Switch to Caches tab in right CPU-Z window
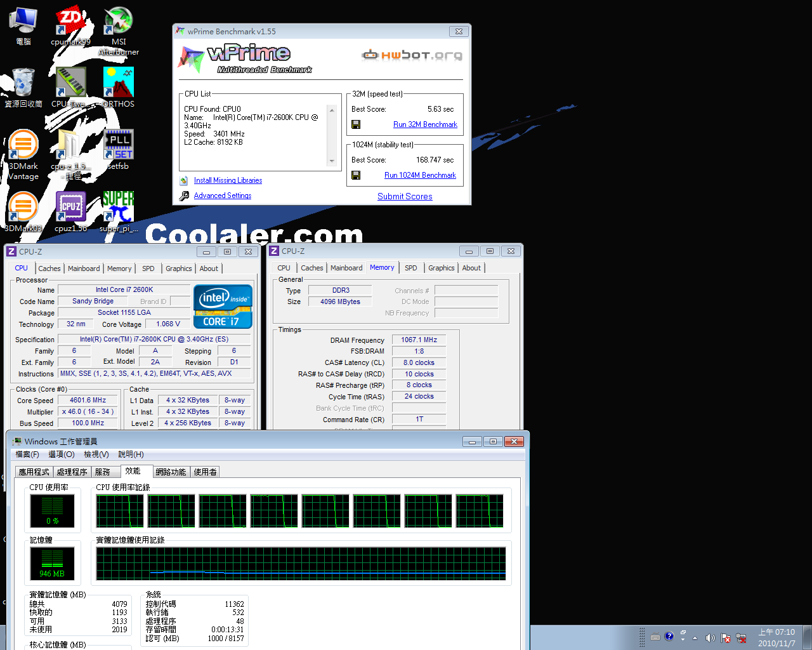 click(x=312, y=268)
